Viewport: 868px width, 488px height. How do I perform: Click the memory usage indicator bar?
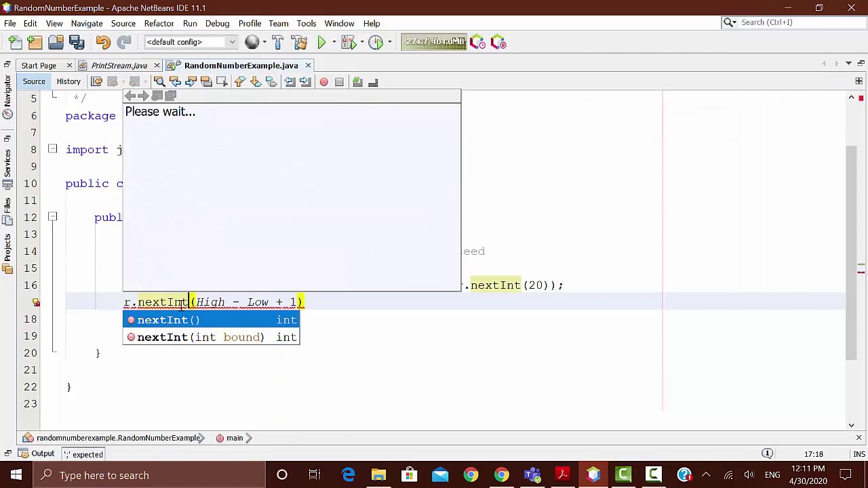435,42
